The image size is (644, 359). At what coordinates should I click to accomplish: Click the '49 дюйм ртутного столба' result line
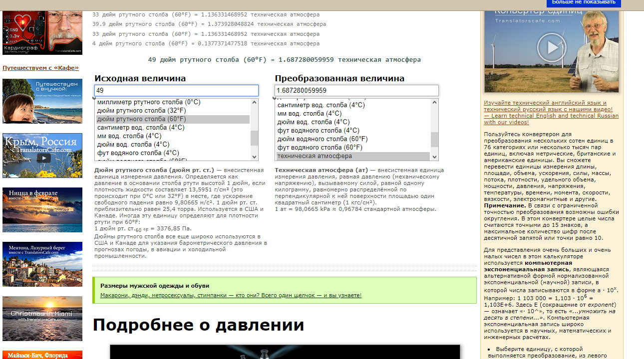285,59
